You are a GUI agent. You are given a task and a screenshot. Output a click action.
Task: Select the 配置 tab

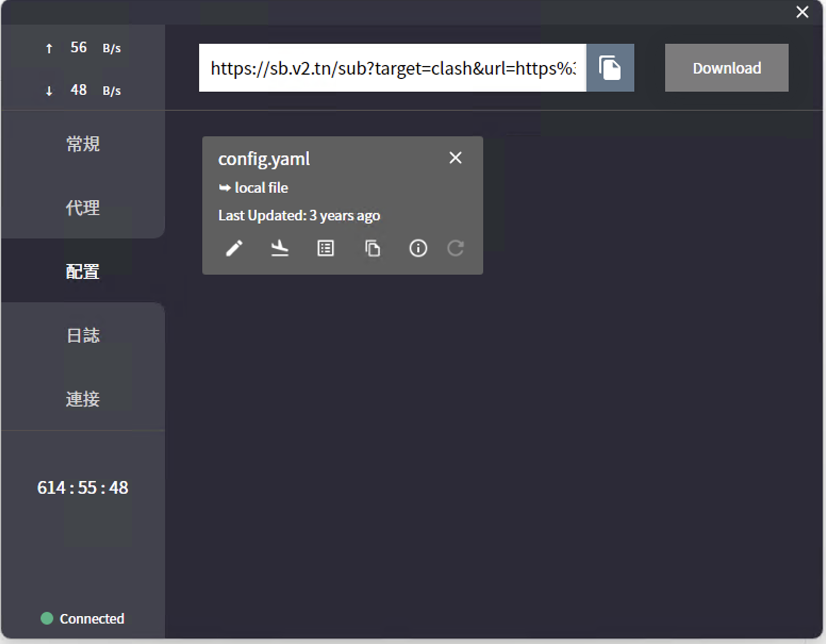pyautogui.click(x=82, y=271)
